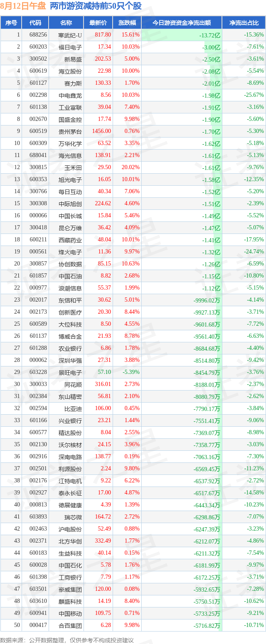Click the 316.01 price of 同花顺
Viewport: 266px width, 644px height.
103,385
